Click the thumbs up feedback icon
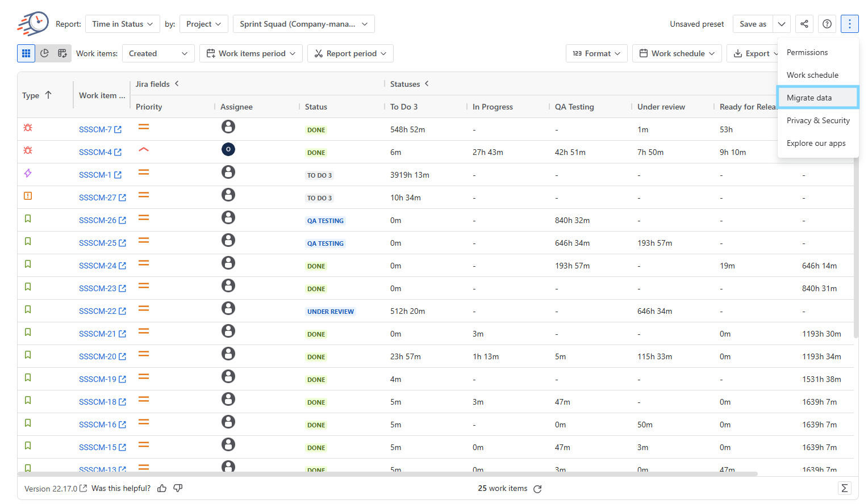 [162, 488]
